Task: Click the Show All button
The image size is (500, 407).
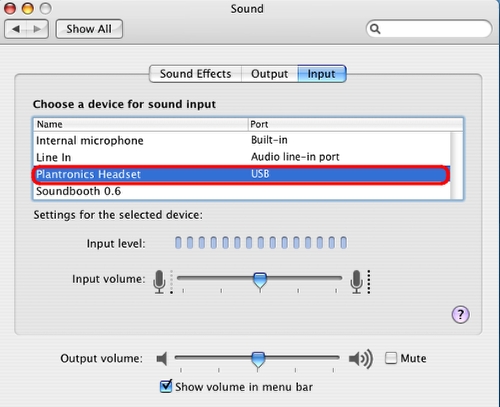Action: coord(89,29)
